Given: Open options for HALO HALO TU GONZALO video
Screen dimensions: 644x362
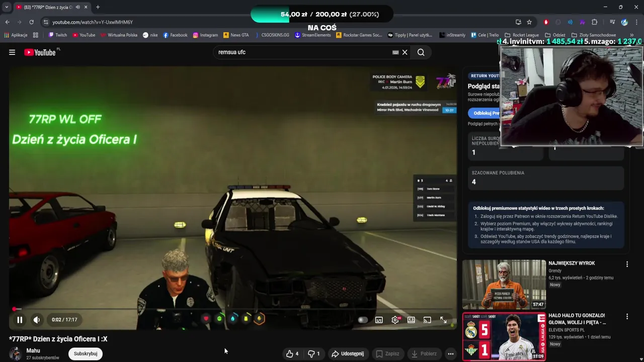Looking at the screenshot, I should (x=627, y=316).
